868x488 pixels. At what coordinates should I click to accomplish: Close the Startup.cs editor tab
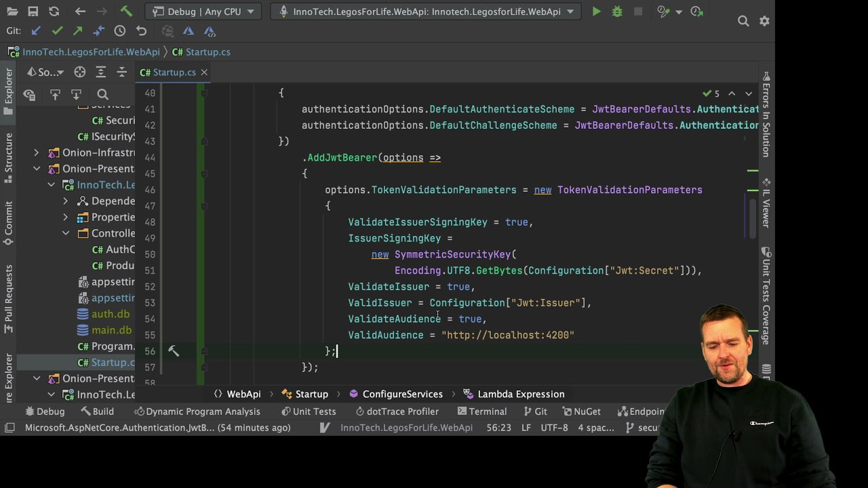pos(204,72)
